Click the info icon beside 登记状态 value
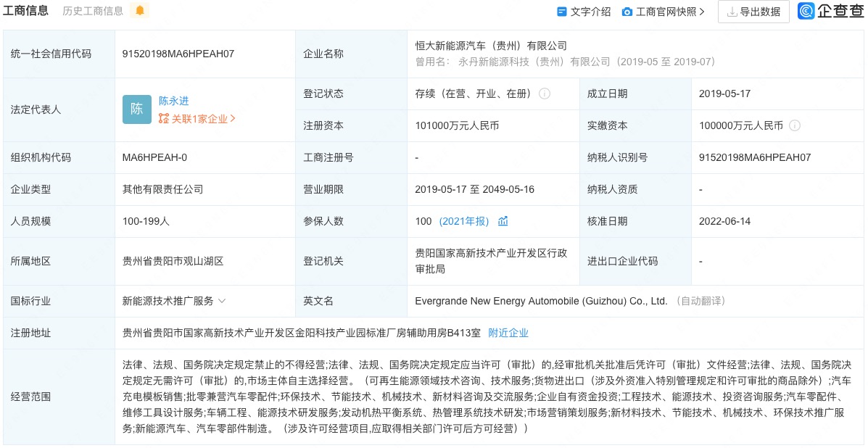The height and width of the screenshot is (448, 868). (545, 94)
